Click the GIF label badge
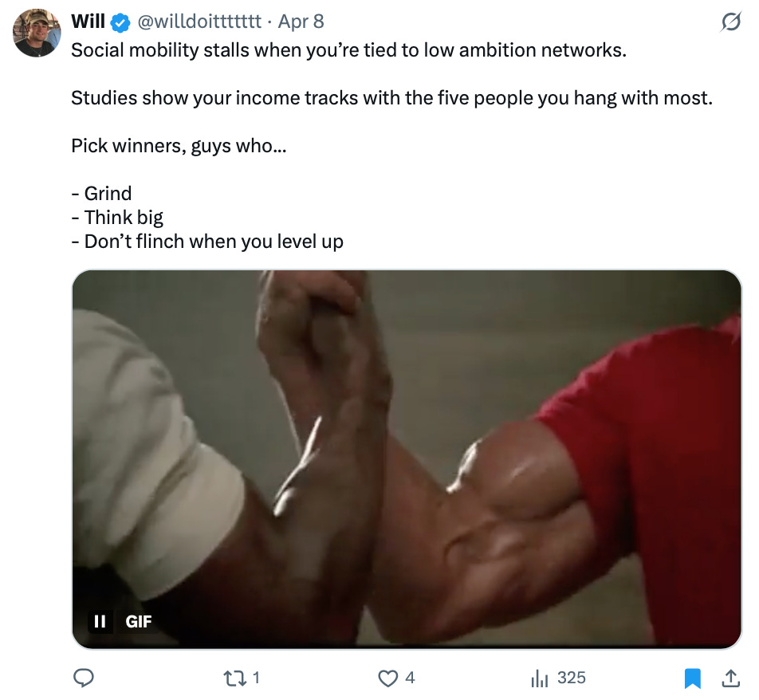 click(x=139, y=621)
